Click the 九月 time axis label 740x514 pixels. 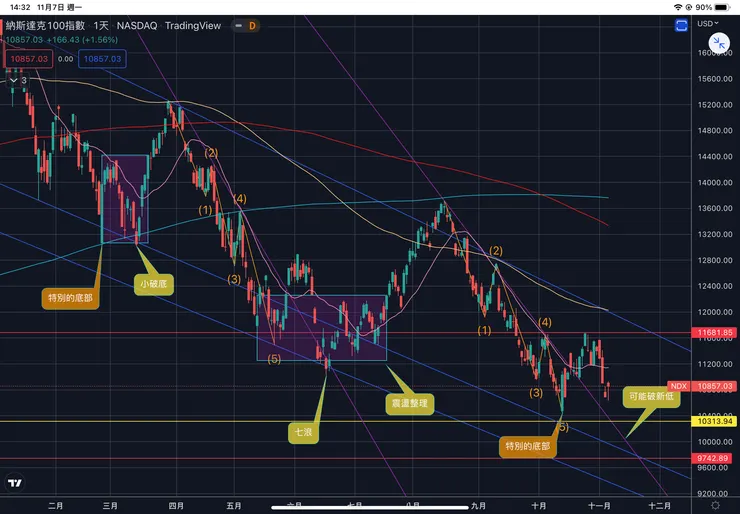(478, 506)
